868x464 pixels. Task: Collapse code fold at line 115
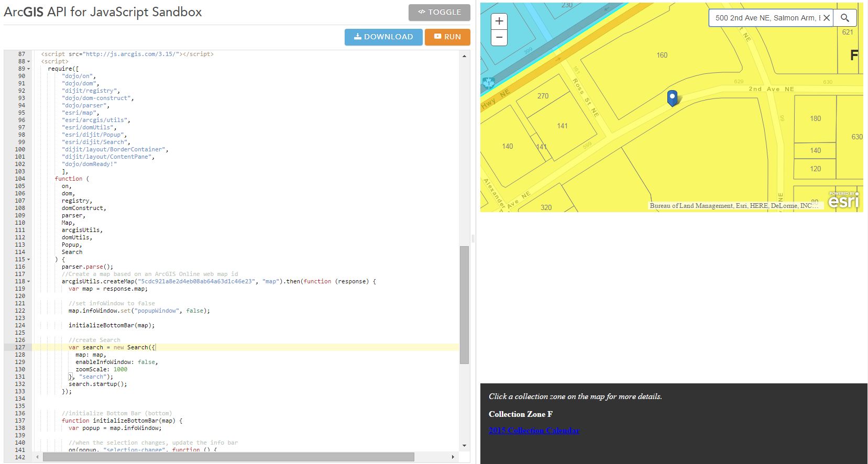tap(28, 259)
